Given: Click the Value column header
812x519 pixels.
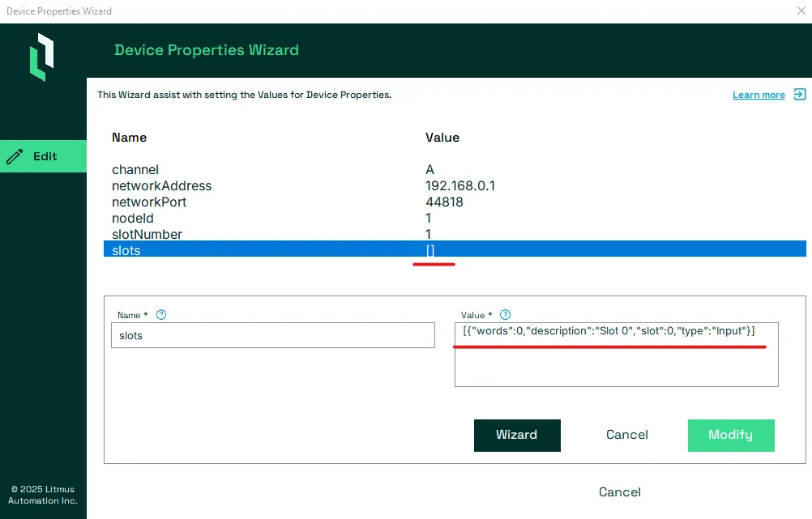Looking at the screenshot, I should (442, 138).
